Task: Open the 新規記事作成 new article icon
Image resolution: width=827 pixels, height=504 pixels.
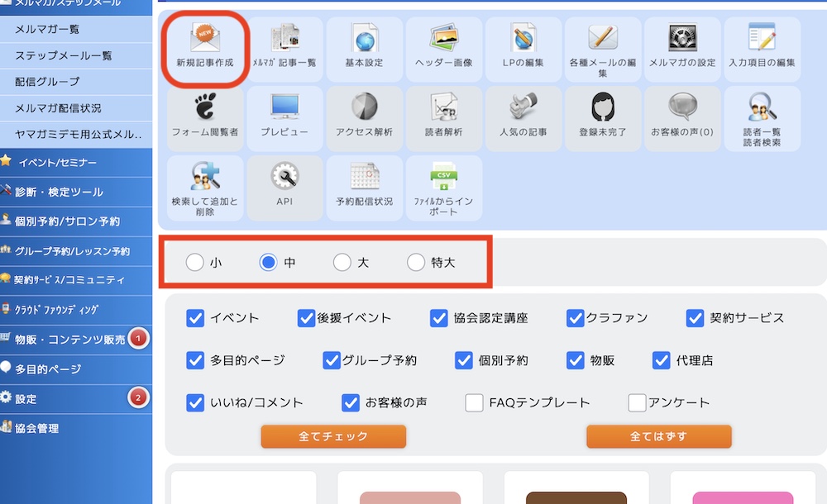Action: pyautogui.click(x=204, y=46)
